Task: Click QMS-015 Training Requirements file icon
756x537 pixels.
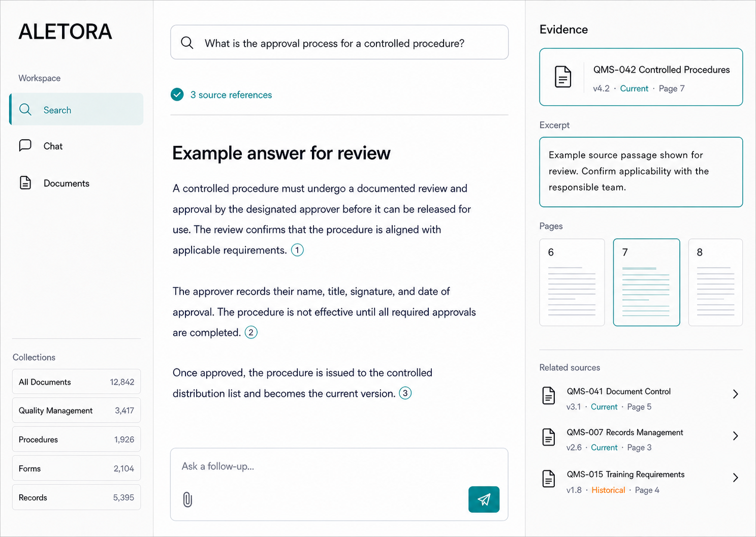Action: coord(549,479)
